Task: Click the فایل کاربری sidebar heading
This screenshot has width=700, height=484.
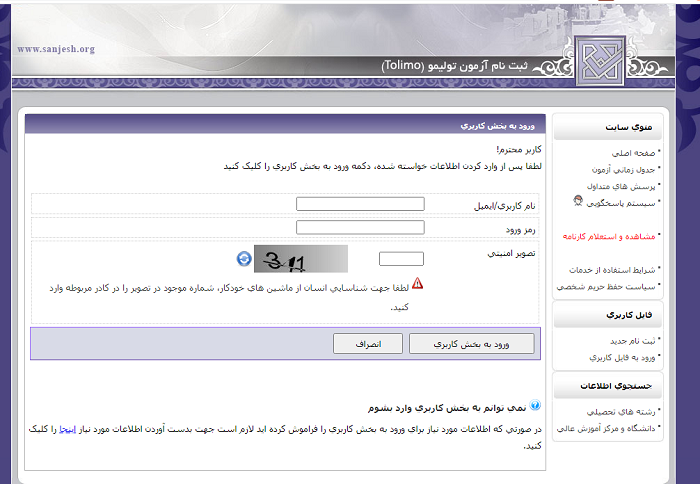Action: pyautogui.click(x=629, y=315)
